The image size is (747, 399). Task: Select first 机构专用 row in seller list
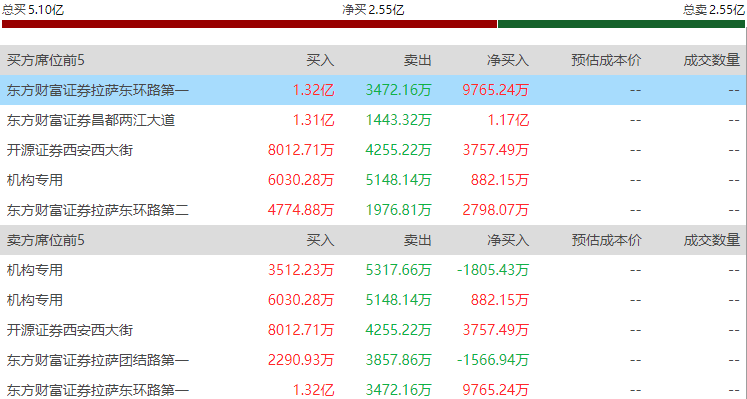point(374,270)
